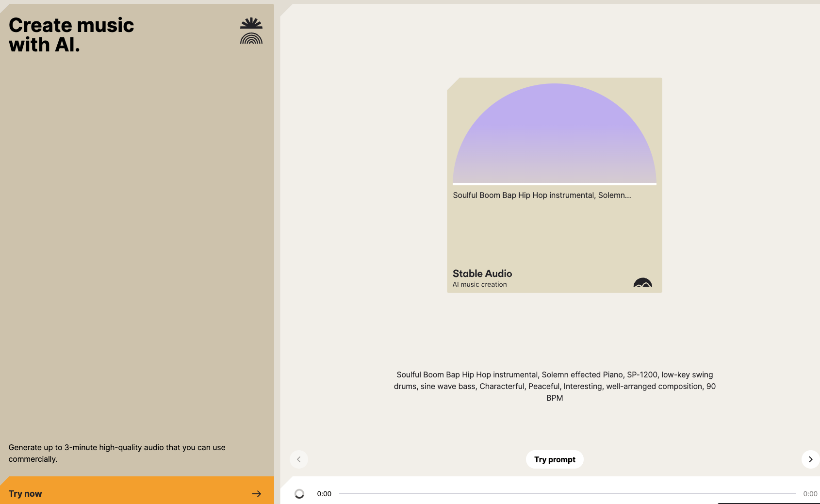820x504 pixels.
Task: Go to the previous prompt with left chevron
Action: tap(299, 459)
